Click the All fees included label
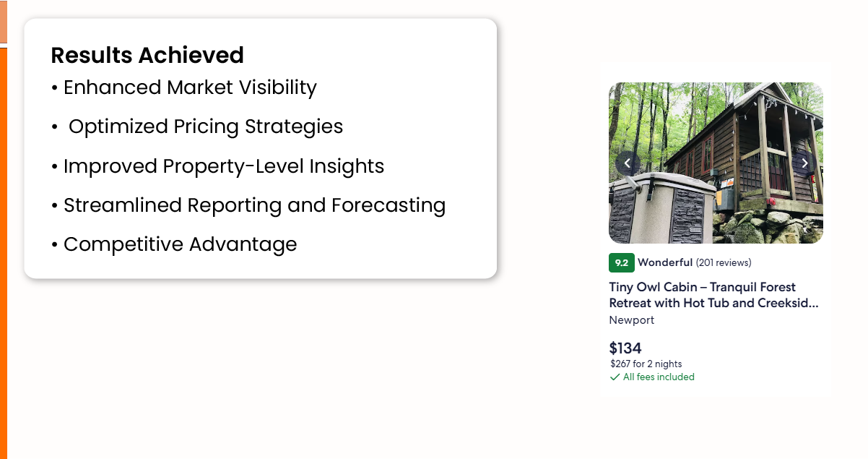 pyautogui.click(x=659, y=377)
